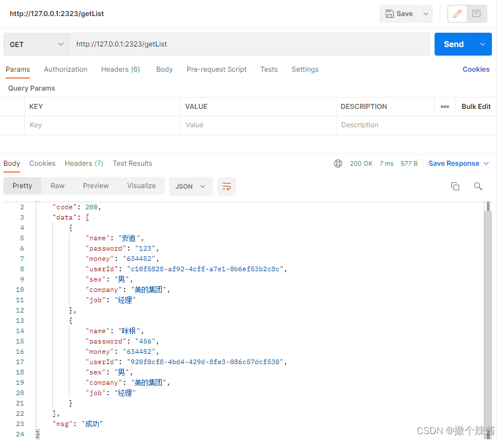Switch to the request Body tab
This screenshot has width=504, height=441.
pos(165,69)
